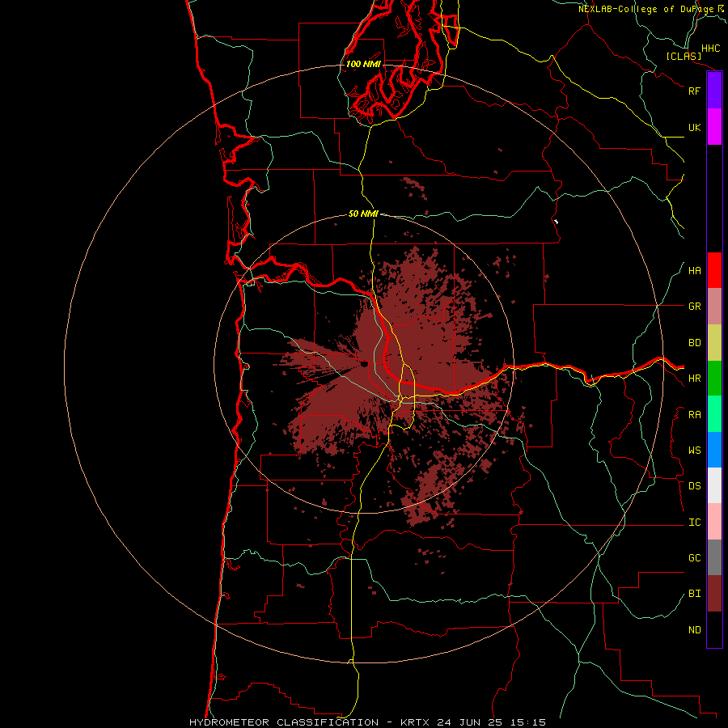
Task: Click the WS legend label
Action: (694, 450)
